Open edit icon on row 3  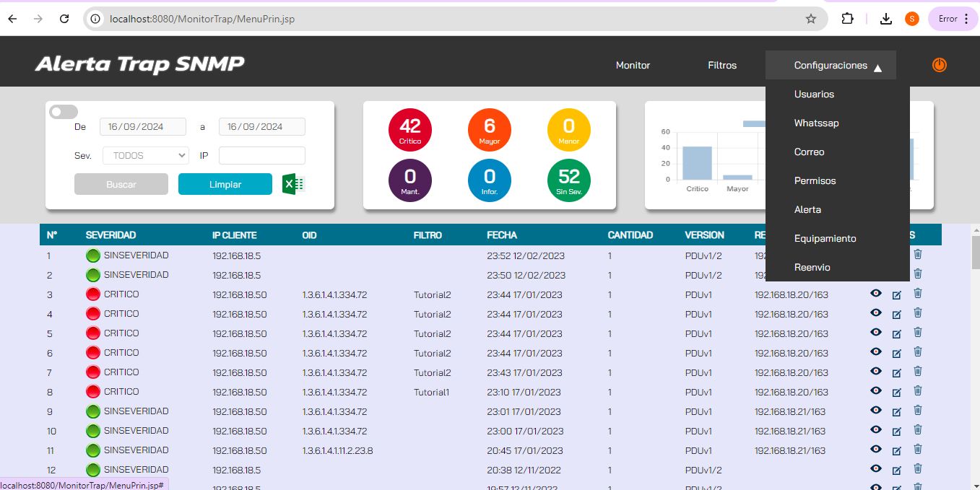coord(897,295)
